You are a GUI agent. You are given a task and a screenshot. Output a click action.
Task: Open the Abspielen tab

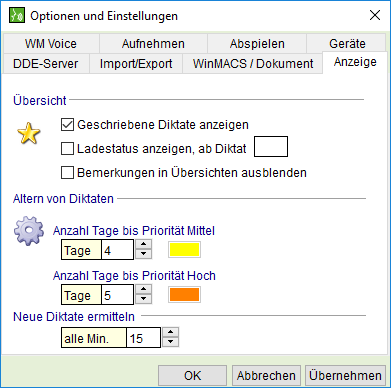[x=257, y=44]
